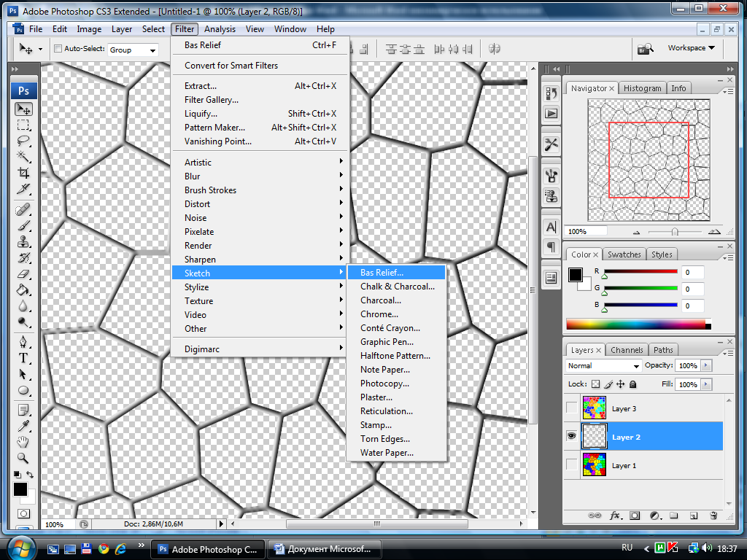Select the Rectangular Marquee tool

click(x=23, y=125)
